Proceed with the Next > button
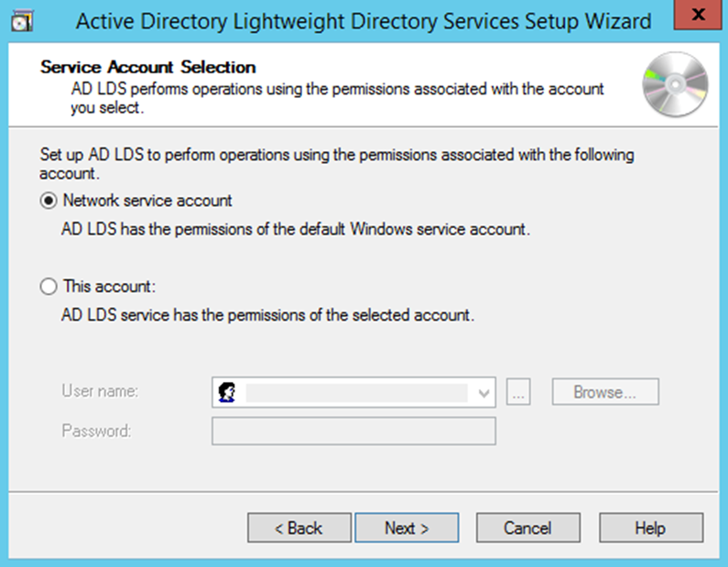 click(407, 528)
